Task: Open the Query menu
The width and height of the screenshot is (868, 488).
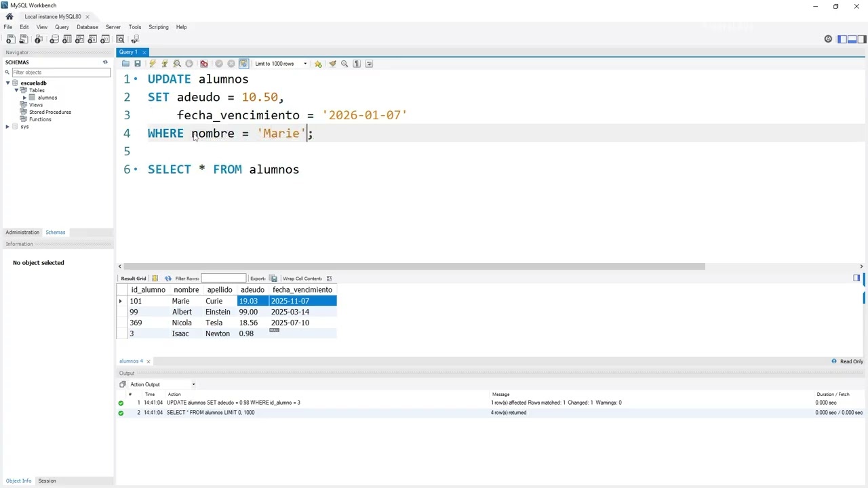Action: 62,27
